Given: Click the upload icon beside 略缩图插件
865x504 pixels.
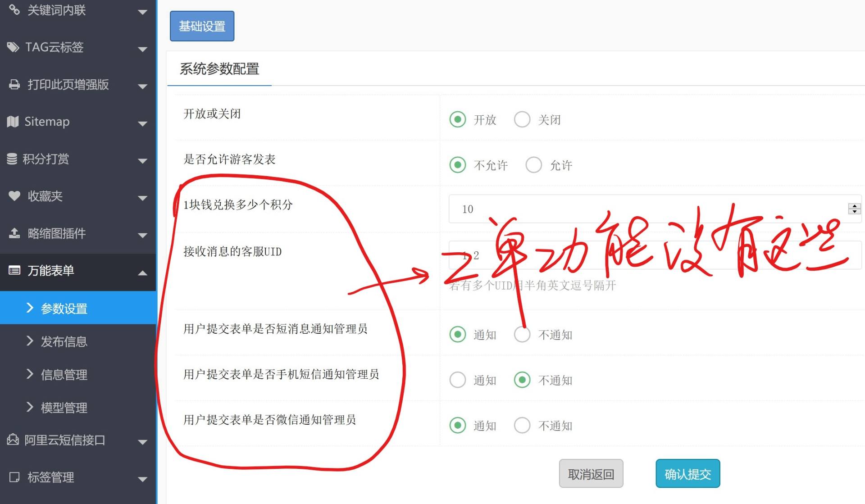Looking at the screenshot, I should pos(14,233).
